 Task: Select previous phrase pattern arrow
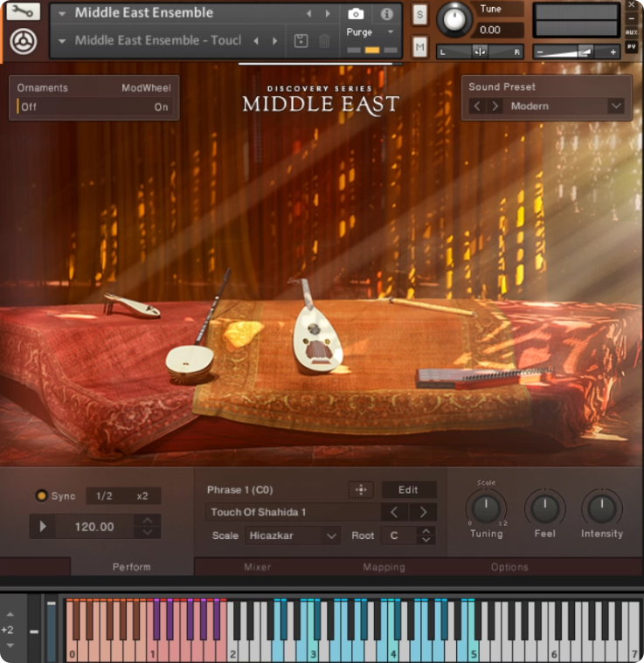point(394,512)
